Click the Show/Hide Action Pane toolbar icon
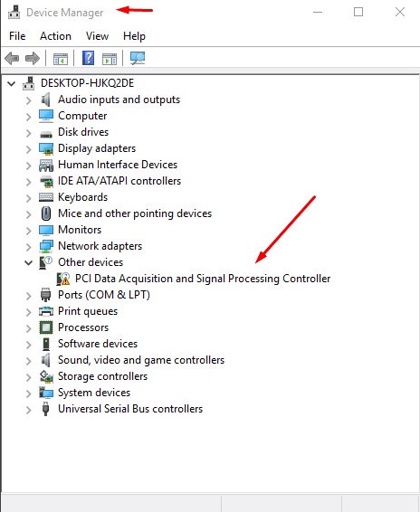 coord(110,59)
